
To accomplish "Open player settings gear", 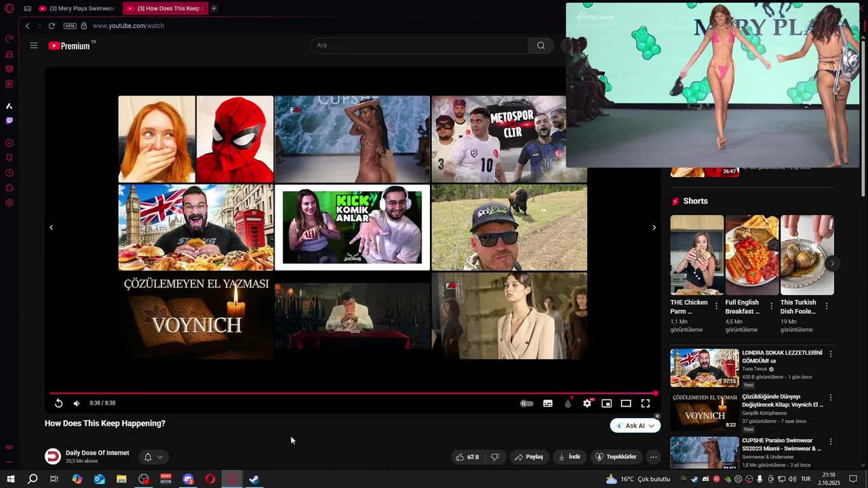I will click(x=587, y=403).
